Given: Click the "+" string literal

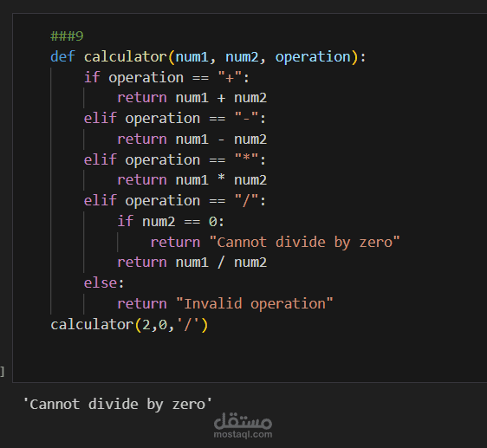Looking at the screenshot, I should coord(230,77).
